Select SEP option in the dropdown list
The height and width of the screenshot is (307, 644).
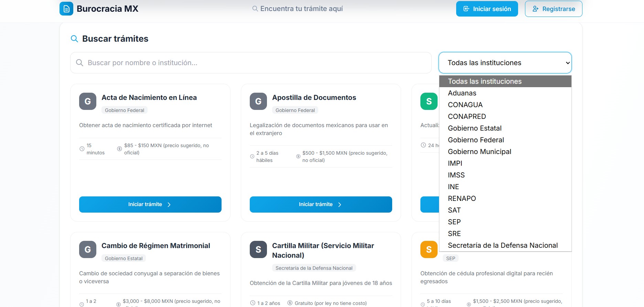[505, 222]
